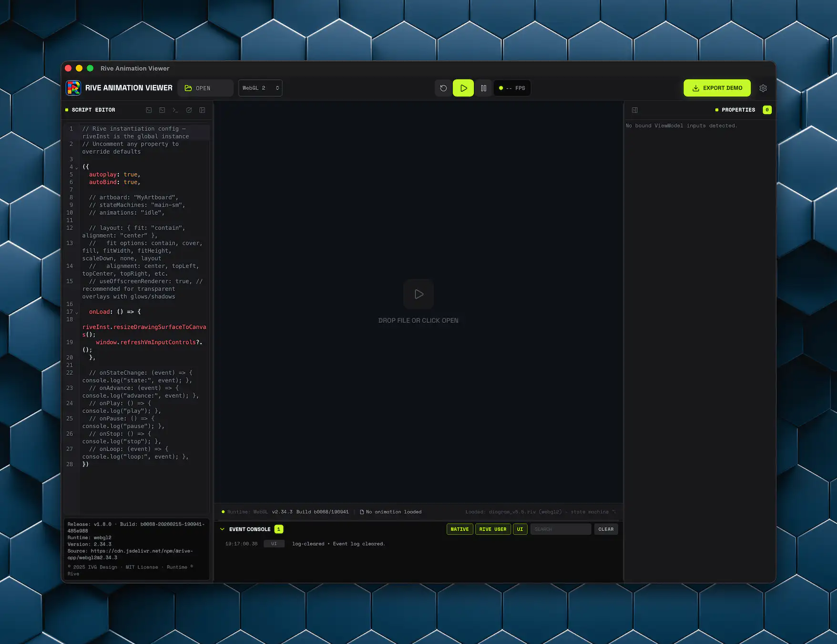
Task: Click the reset animation icon
Action: pyautogui.click(x=443, y=88)
